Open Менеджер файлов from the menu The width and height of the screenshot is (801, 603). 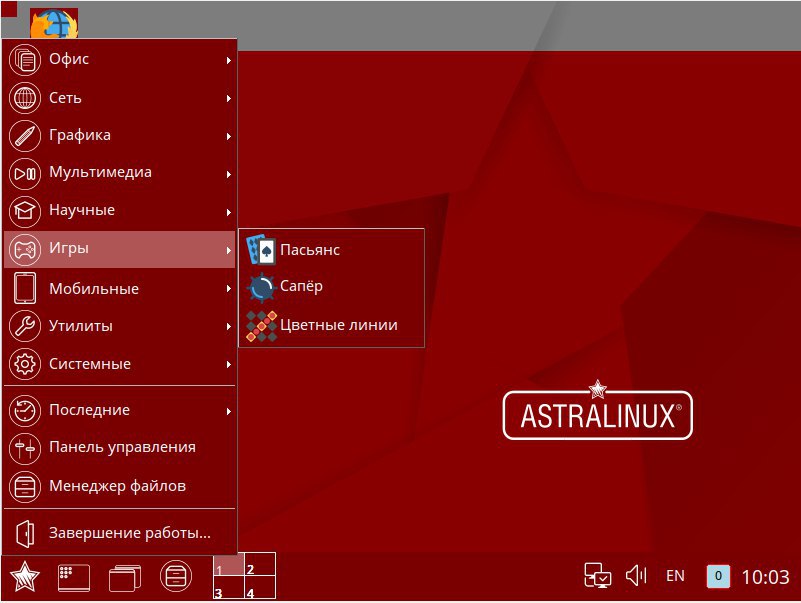120,486
